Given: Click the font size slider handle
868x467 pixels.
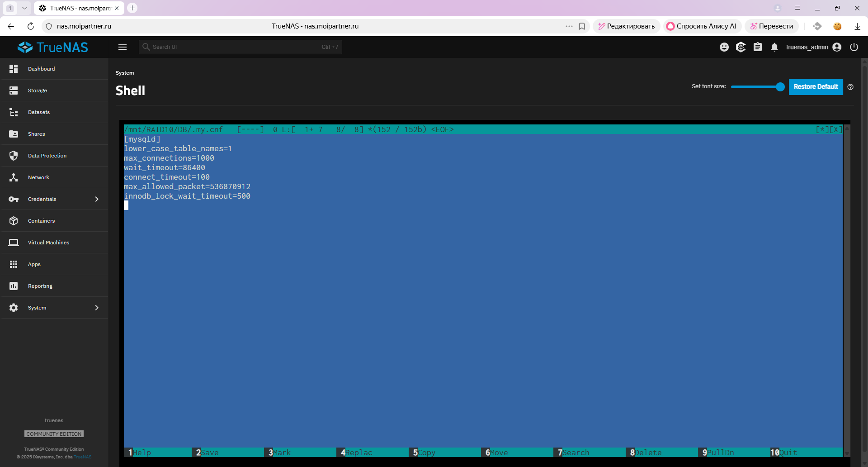Looking at the screenshot, I should [780, 87].
